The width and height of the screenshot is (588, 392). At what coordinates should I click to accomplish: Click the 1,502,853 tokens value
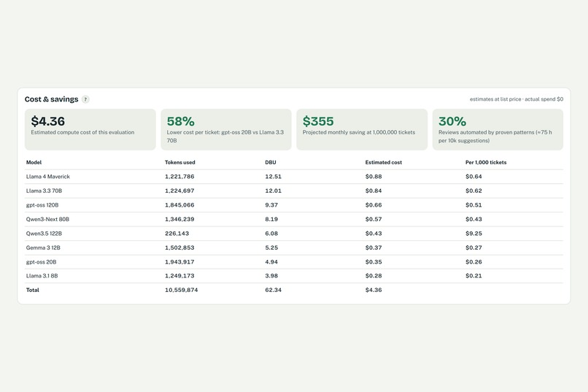pyautogui.click(x=179, y=247)
